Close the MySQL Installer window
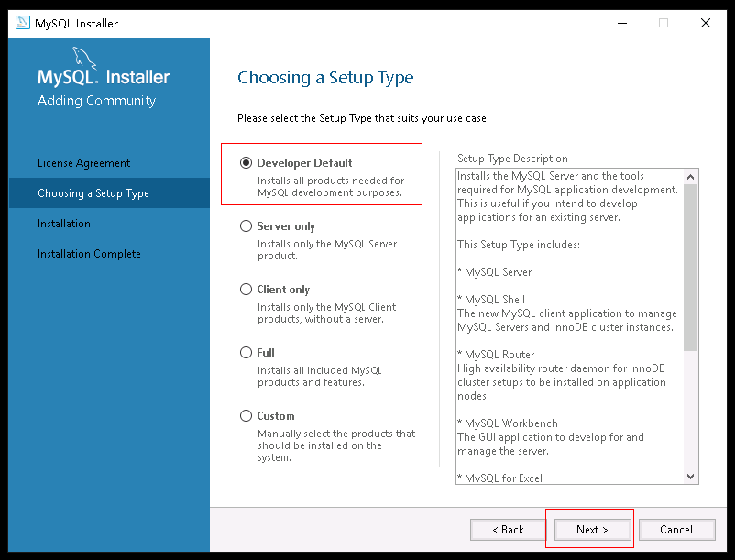The image size is (735, 560). [x=706, y=23]
